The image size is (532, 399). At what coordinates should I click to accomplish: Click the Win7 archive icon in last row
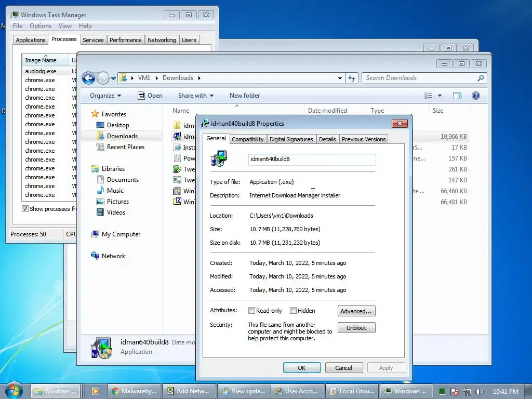coord(177,201)
